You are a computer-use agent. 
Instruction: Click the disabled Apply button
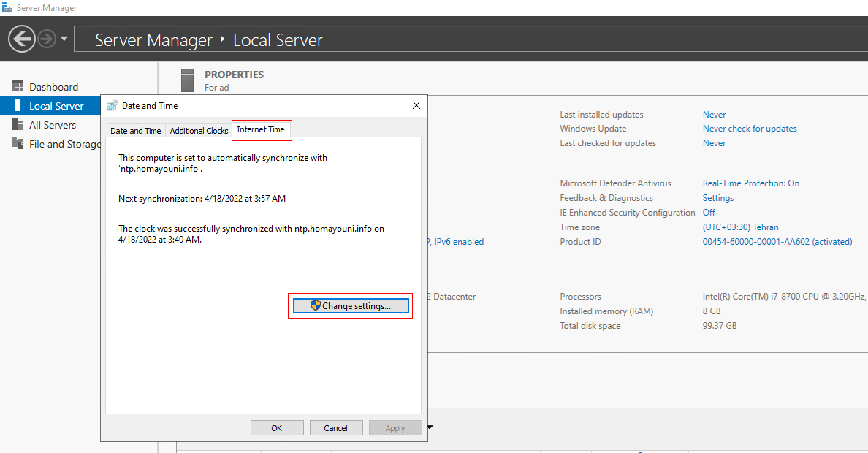(395, 428)
